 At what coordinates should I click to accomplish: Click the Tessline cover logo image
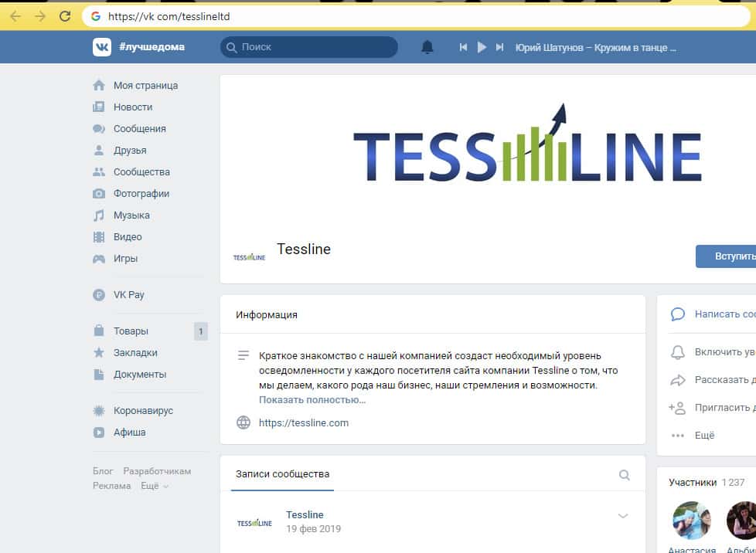coord(527,144)
